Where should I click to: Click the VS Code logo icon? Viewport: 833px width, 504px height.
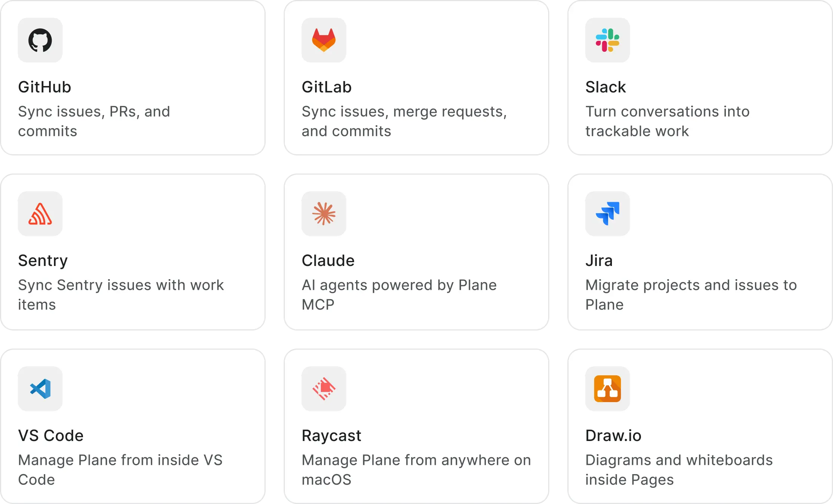(40, 389)
